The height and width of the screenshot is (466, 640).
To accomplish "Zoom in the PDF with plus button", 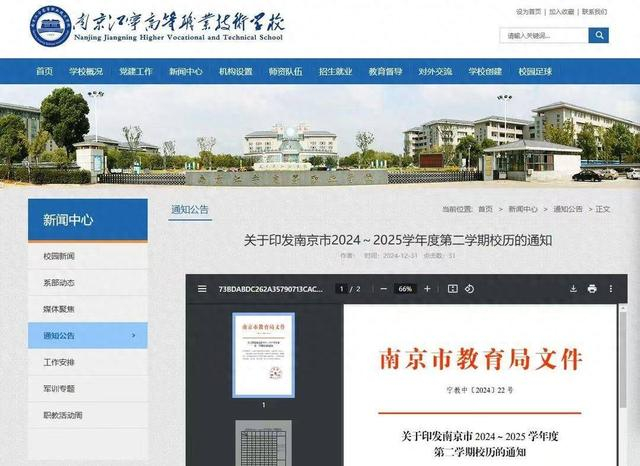I will (x=427, y=289).
